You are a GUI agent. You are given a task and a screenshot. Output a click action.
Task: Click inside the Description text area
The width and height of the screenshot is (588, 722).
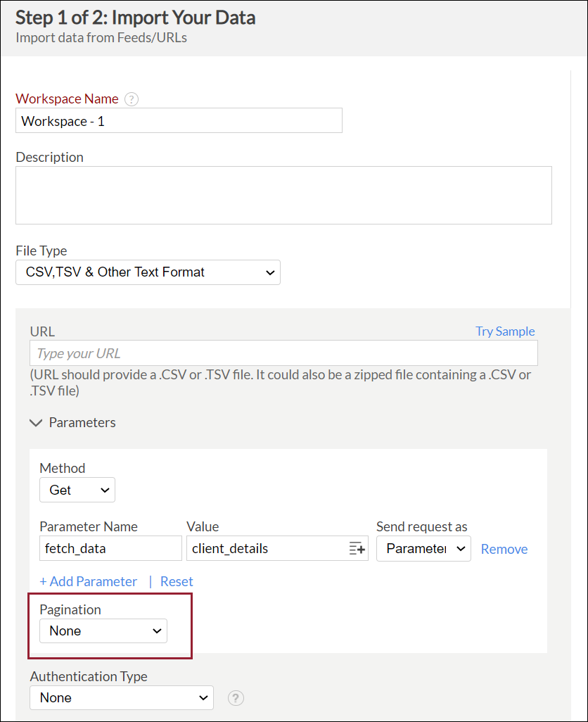point(283,195)
